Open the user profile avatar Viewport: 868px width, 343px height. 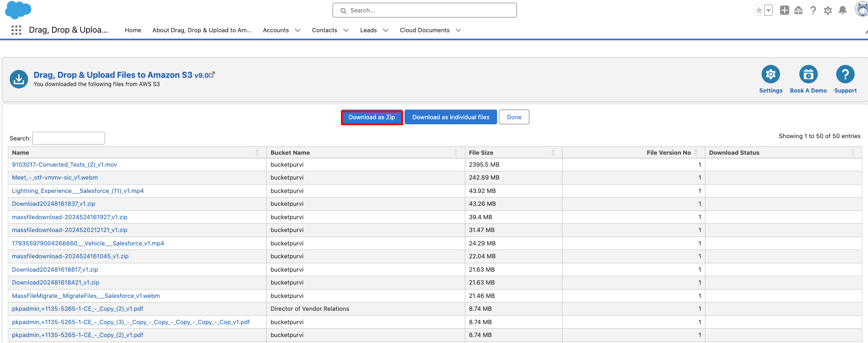tap(862, 9)
